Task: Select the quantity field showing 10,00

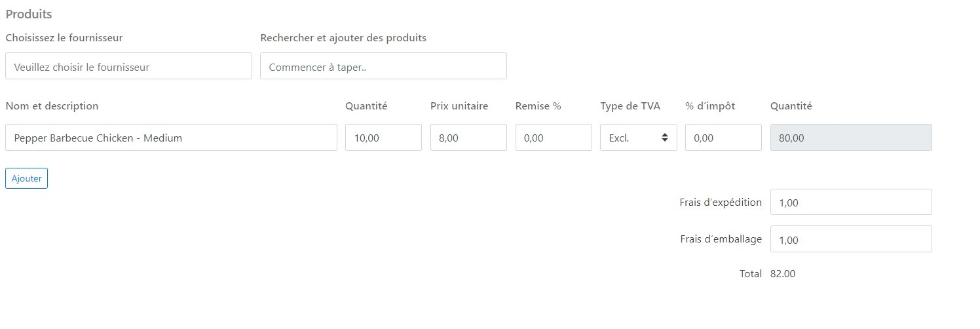Action: [383, 138]
